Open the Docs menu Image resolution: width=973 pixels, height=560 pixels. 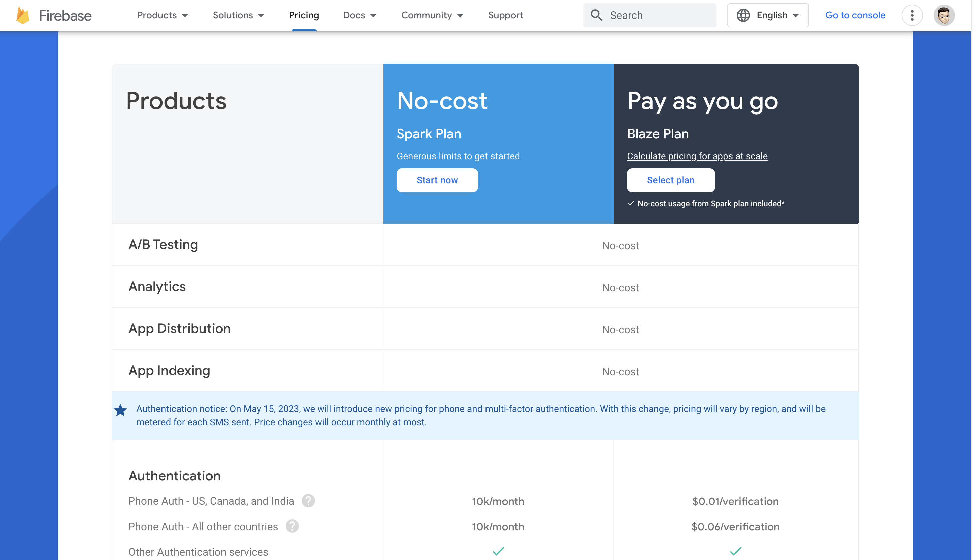(x=361, y=15)
